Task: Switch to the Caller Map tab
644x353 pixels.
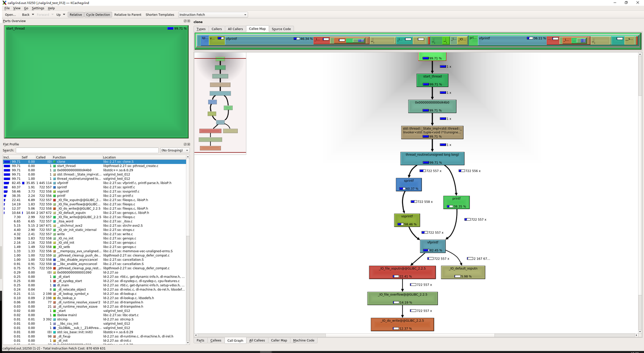Action: [x=279, y=340]
